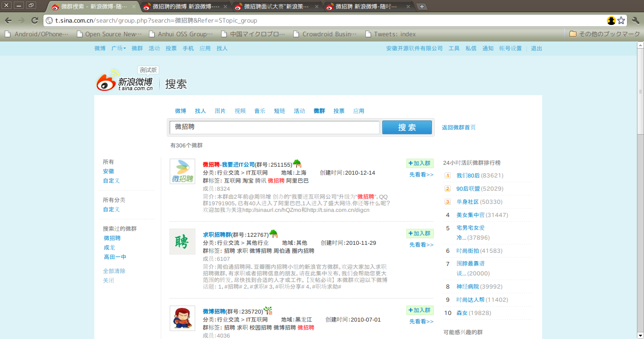Open 通知 in top navigation
644x339 pixels.
coord(488,48)
